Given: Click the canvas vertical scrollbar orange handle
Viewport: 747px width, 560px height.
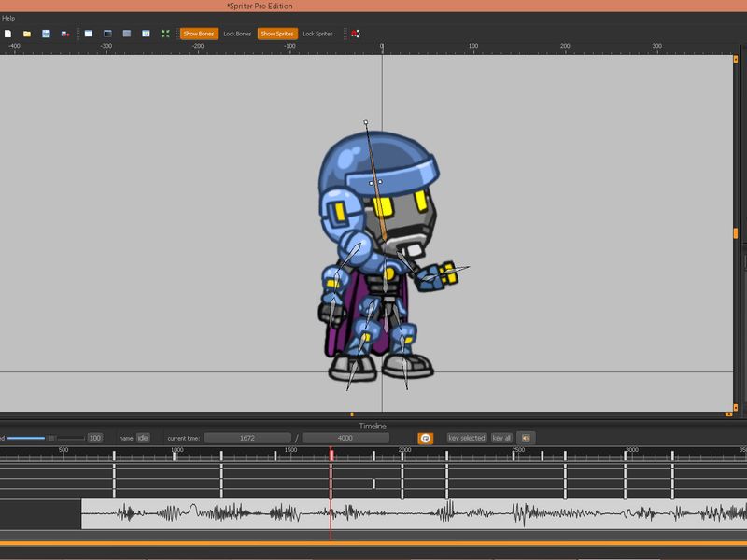Looking at the screenshot, I should coord(736,233).
